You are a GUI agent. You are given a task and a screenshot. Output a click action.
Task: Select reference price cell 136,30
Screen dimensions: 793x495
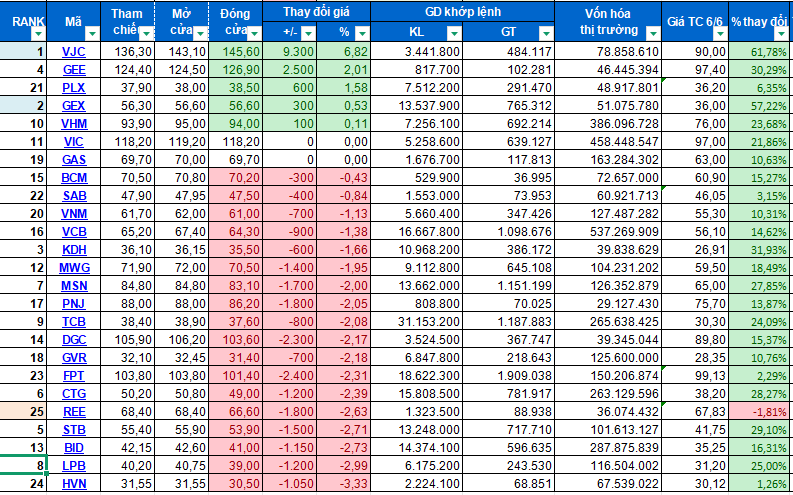[x=127, y=52]
